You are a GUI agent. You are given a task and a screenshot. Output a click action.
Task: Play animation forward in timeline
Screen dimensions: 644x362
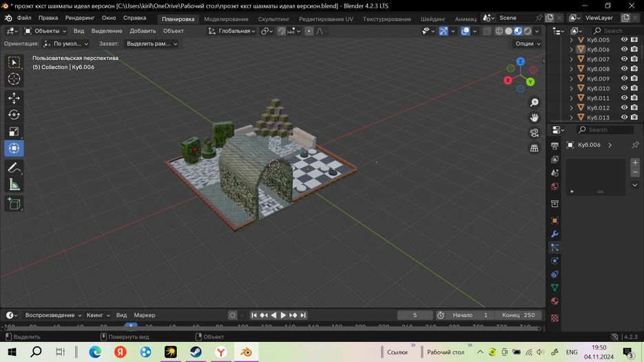click(x=283, y=315)
